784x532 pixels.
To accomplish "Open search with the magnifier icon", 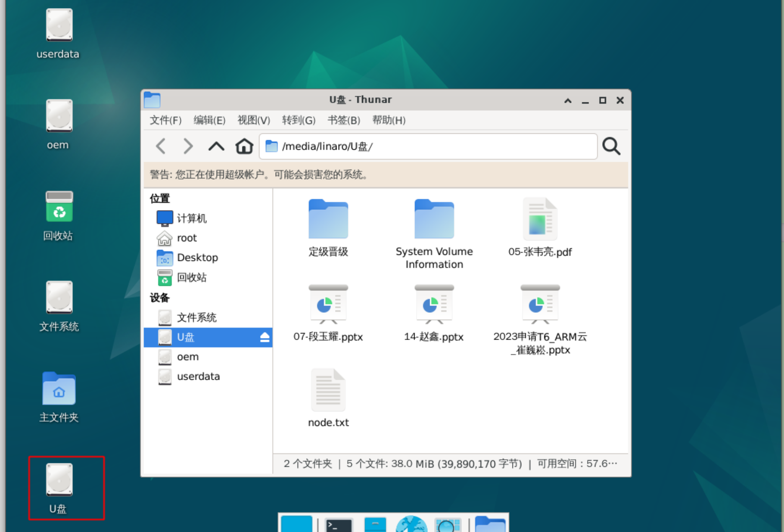I will coord(611,146).
